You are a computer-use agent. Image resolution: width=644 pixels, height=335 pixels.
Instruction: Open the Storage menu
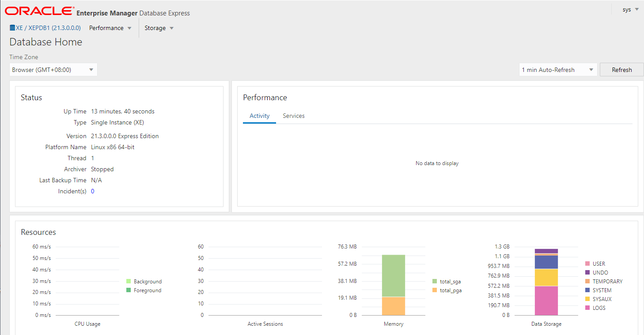159,28
